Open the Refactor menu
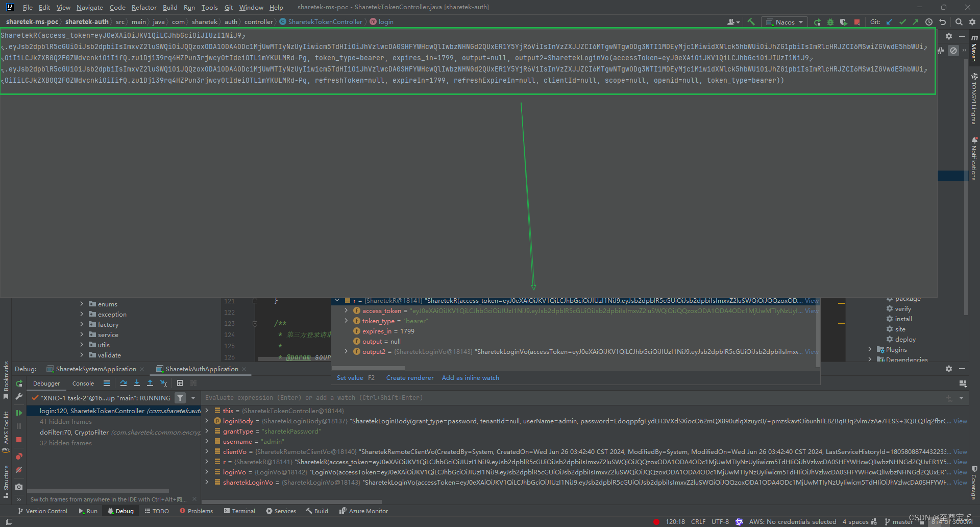 pyautogui.click(x=143, y=7)
